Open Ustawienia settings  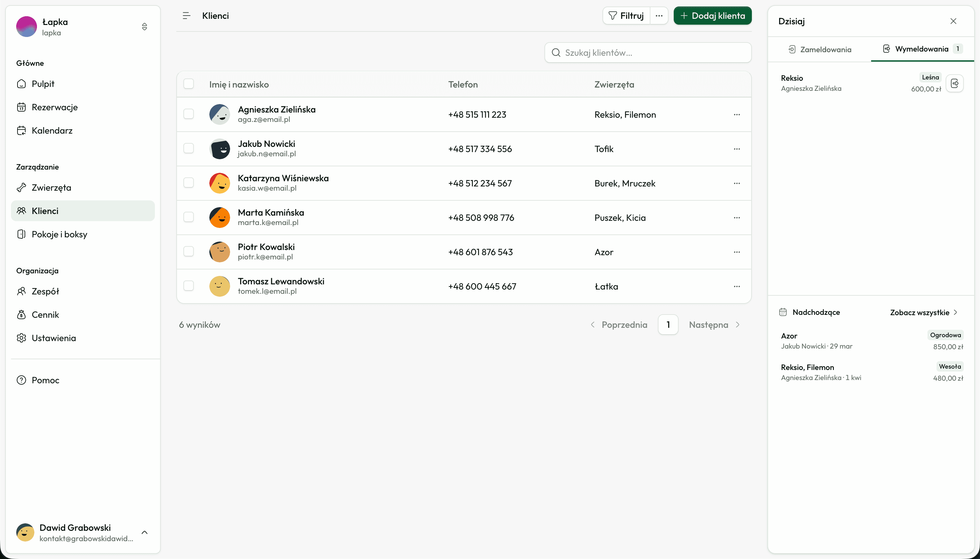pos(54,338)
